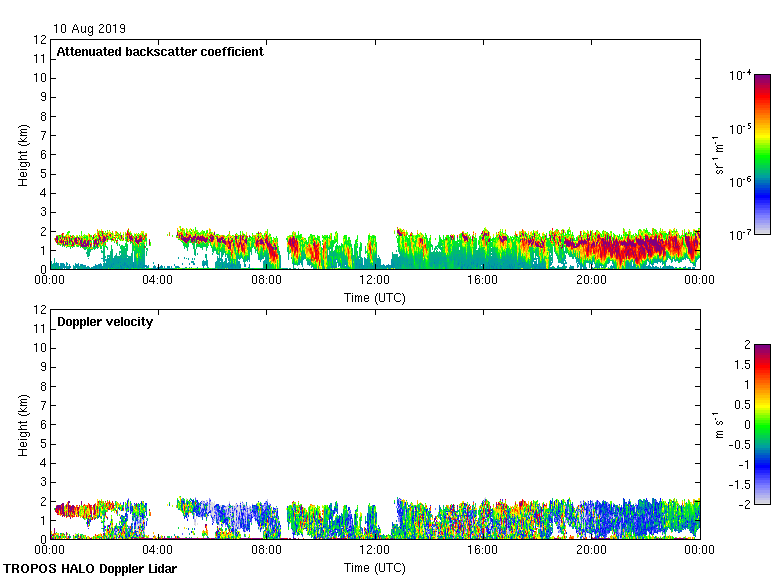The image size is (780, 580).
Task: Click the 12:00 tick on the backscatter time axis
Action: coord(375,281)
